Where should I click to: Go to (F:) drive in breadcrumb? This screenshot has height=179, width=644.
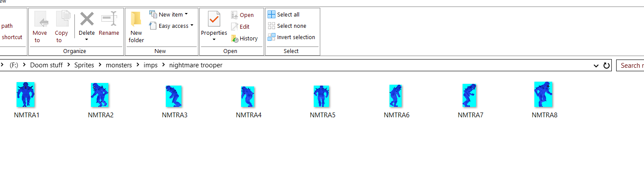coord(14,65)
